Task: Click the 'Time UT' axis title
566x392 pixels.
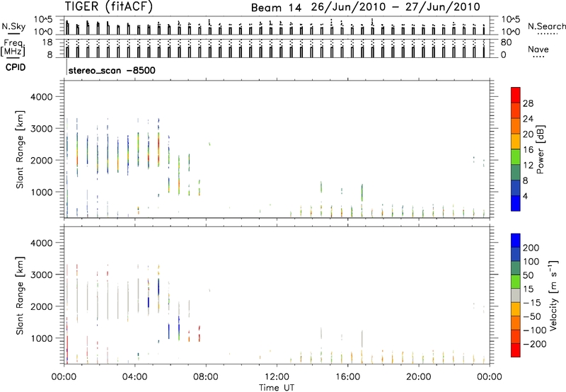Action: point(277,388)
